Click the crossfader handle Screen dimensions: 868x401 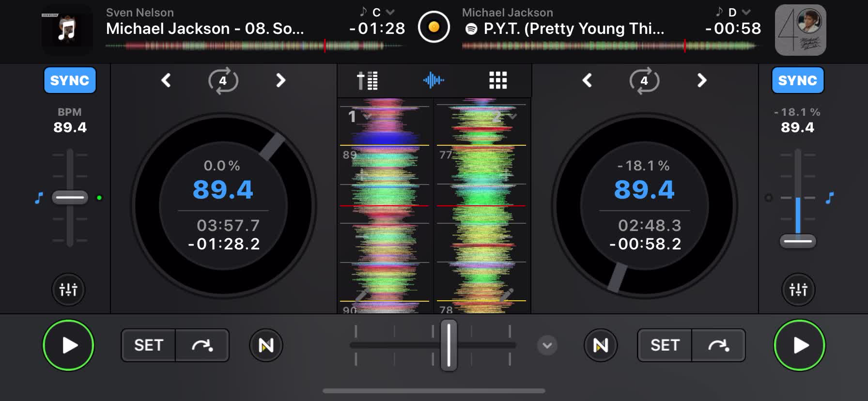449,346
